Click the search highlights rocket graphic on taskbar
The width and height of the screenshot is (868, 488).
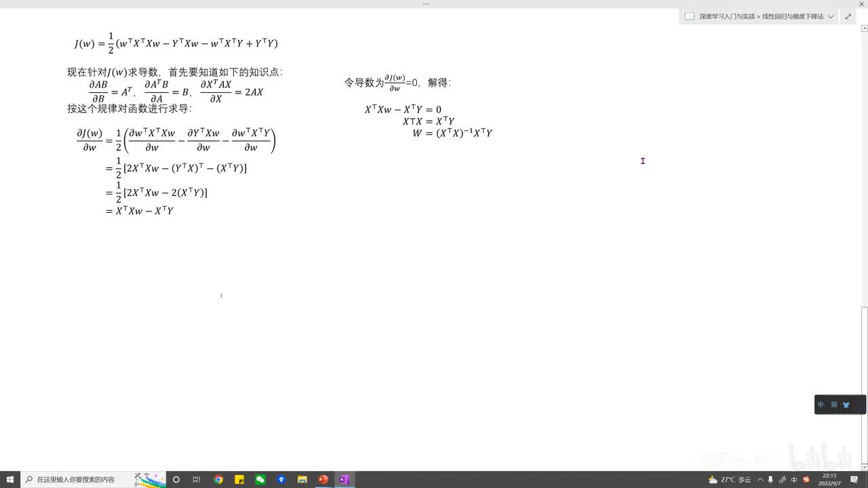[150, 479]
